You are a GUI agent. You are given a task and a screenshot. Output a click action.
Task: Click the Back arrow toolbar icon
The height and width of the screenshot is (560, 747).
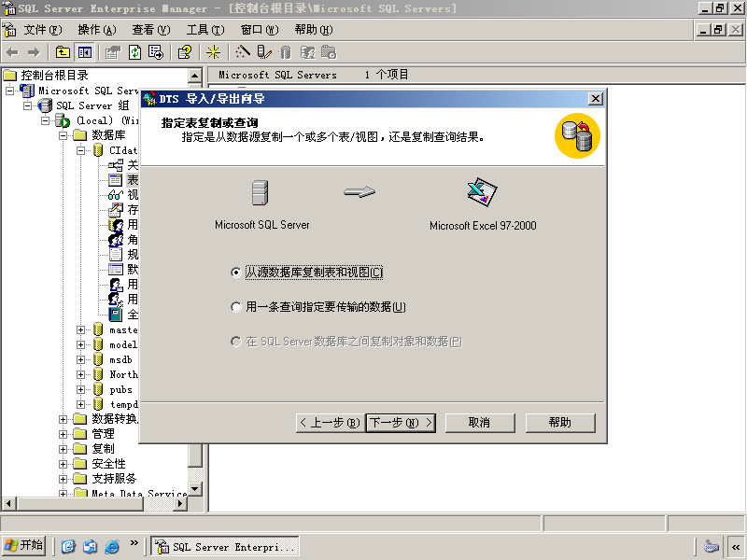click(x=12, y=52)
